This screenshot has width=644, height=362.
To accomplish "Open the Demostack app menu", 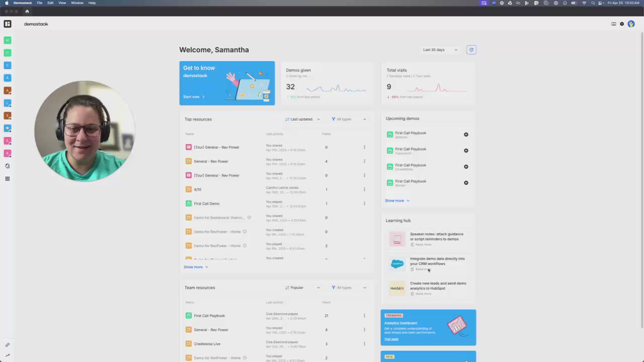I will [23, 3].
